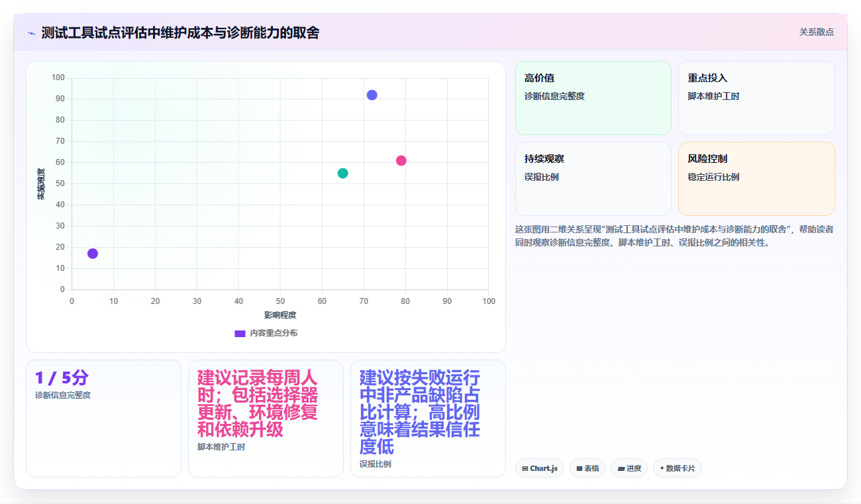Viewport: 861px width, 504px height.
Task: Click the description paragraph starting 这张图用二维关系
Action: tap(674, 236)
